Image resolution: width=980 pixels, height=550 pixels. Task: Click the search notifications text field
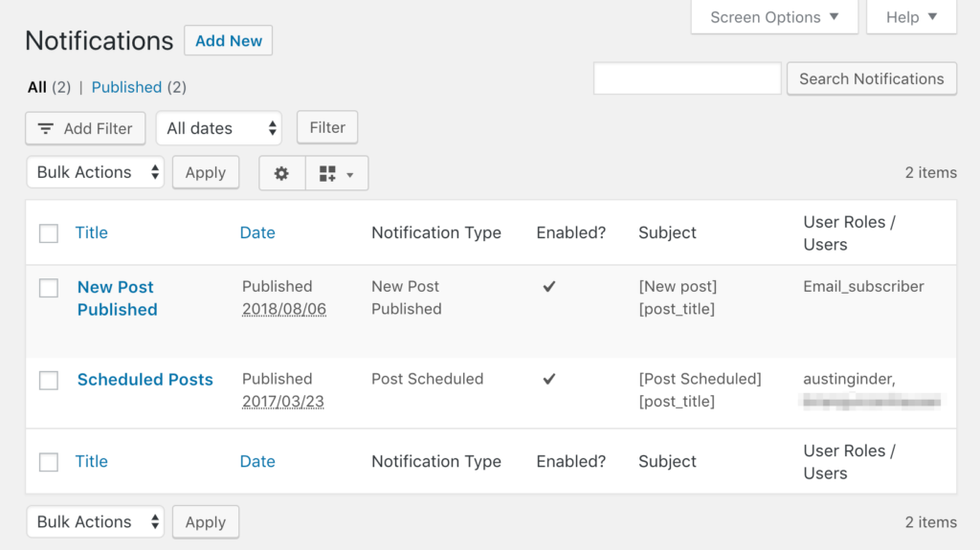(687, 78)
